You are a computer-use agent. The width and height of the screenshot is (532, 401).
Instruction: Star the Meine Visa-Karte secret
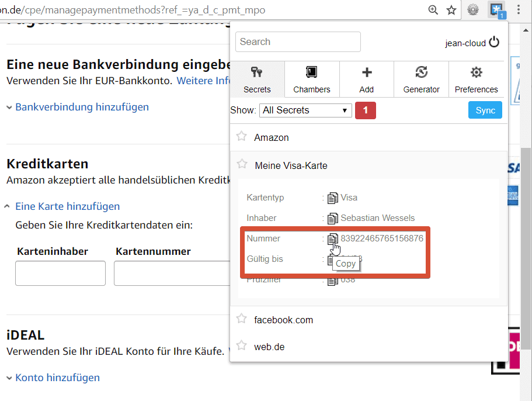[242, 164]
